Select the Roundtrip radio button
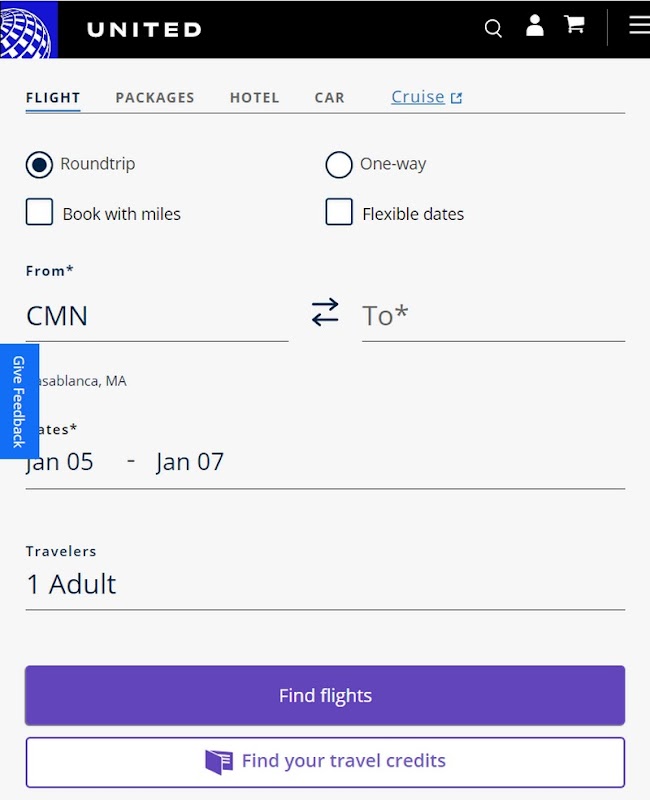Viewport: 650px width, 800px height. (x=39, y=165)
